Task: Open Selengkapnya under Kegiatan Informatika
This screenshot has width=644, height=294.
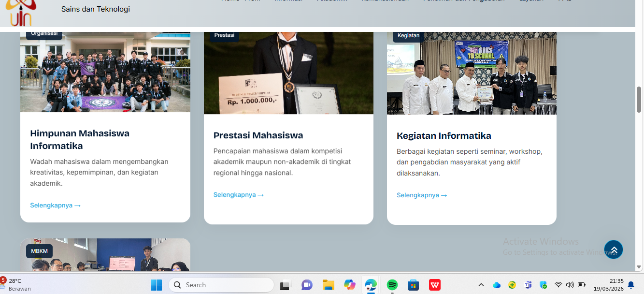Action: (422, 195)
